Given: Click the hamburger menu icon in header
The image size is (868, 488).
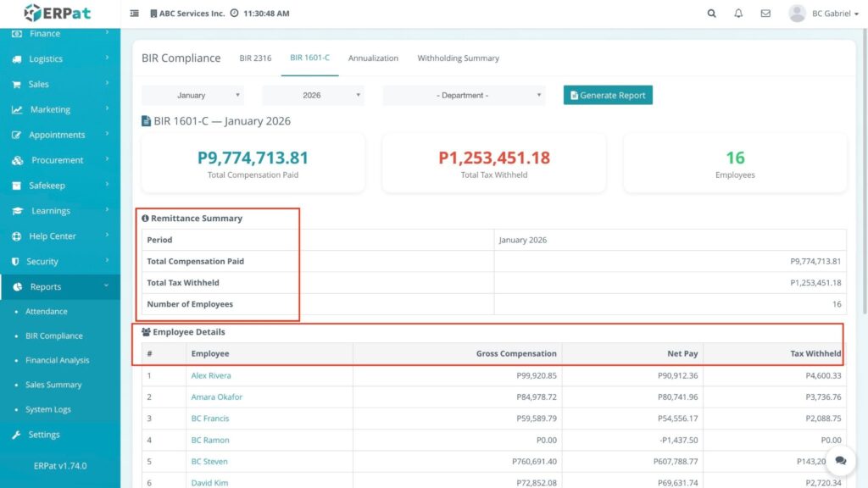Looking at the screenshot, I should pyautogui.click(x=135, y=14).
